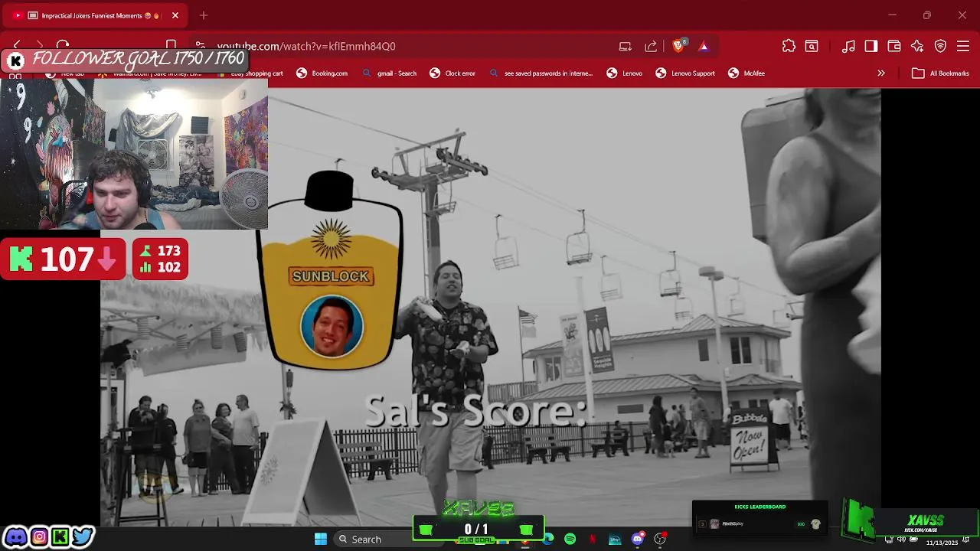Click the webcam overlay thumbnail
Viewport: 980px width, 551px height.
[x=134, y=153]
